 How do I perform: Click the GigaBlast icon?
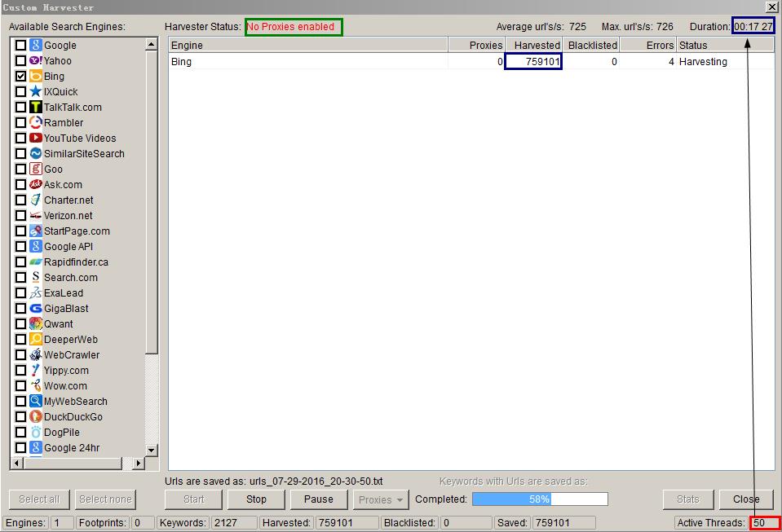pos(35,308)
